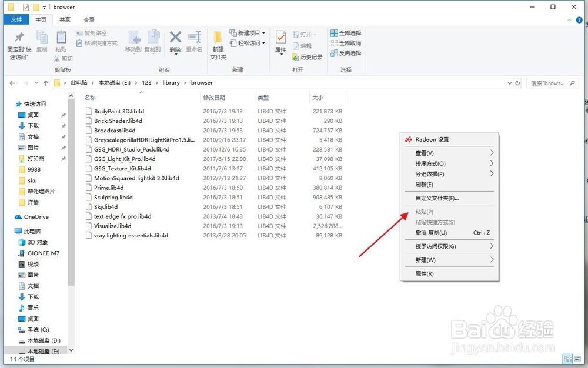The width and height of the screenshot is (588, 368).
Task: Choose Customize this folder (F) entry
Action: click(449, 198)
